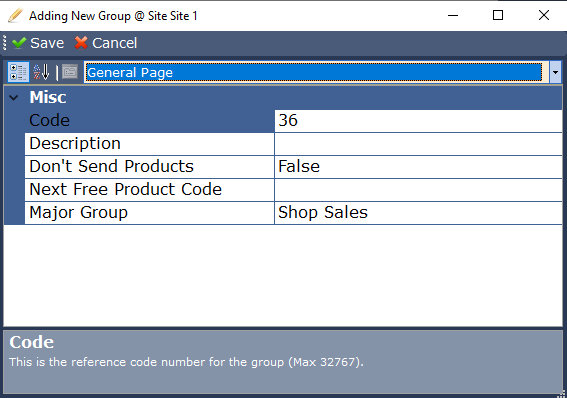Click the Cancel button label
The width and height of the screenshot is (567, 398).
pos(115,43)
